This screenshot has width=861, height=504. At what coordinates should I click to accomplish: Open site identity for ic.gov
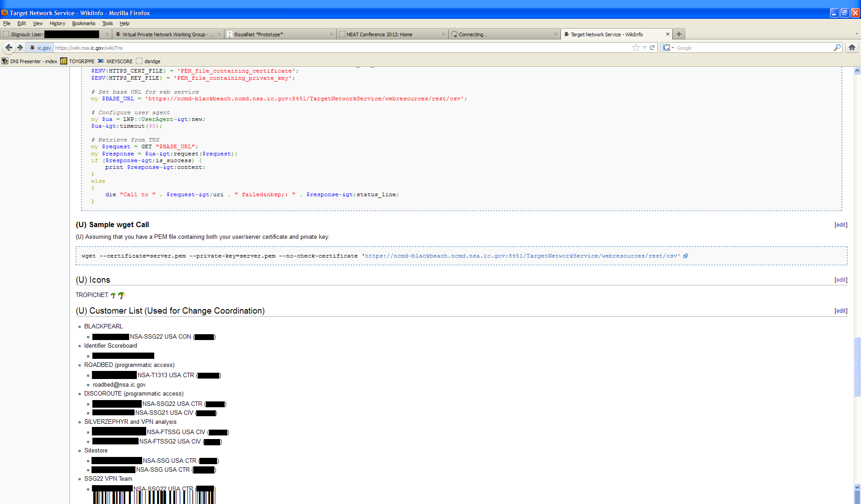[x=40, y=48]
